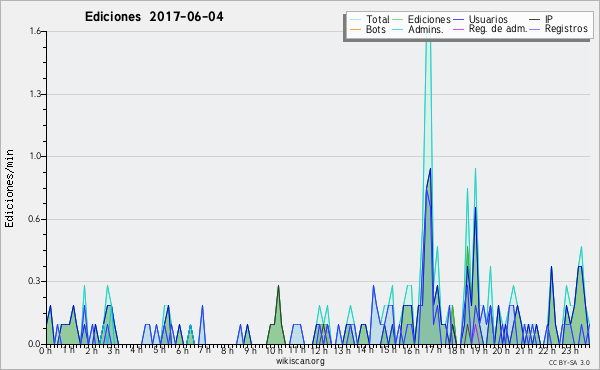Click the Registros legend label
Viewport: 600px width, 370px height.
[x=566, y=29]
